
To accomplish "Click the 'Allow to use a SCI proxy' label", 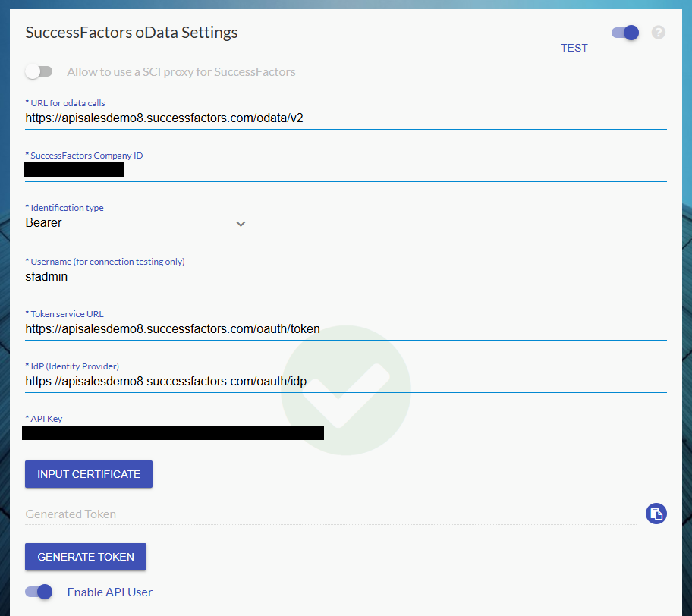I will [x=181, y=72].
